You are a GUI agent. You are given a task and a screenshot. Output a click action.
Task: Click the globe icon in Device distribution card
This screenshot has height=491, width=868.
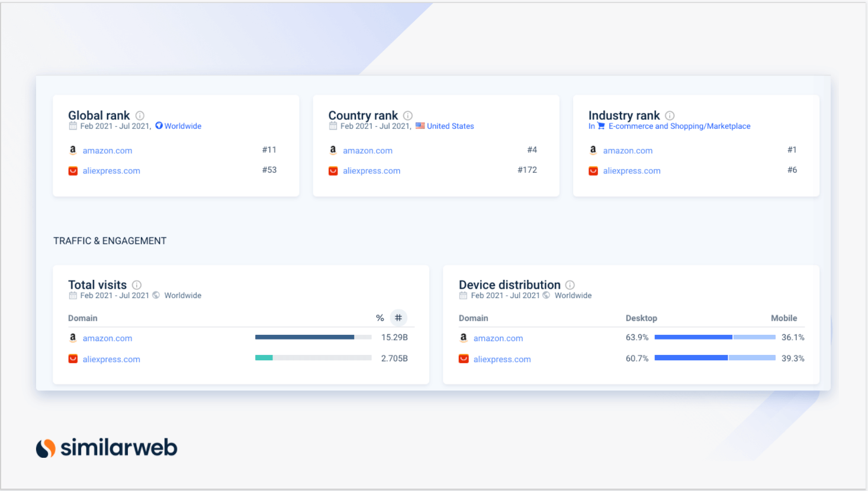[x=546, y=295]
